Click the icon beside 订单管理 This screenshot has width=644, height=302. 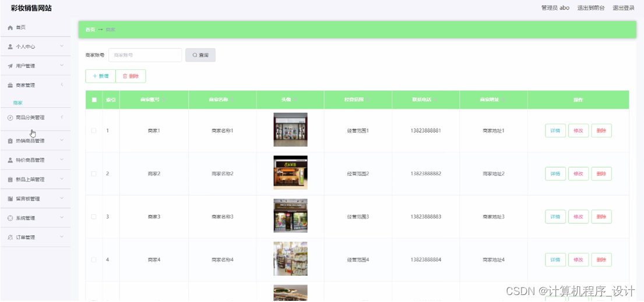click(10, 237)
